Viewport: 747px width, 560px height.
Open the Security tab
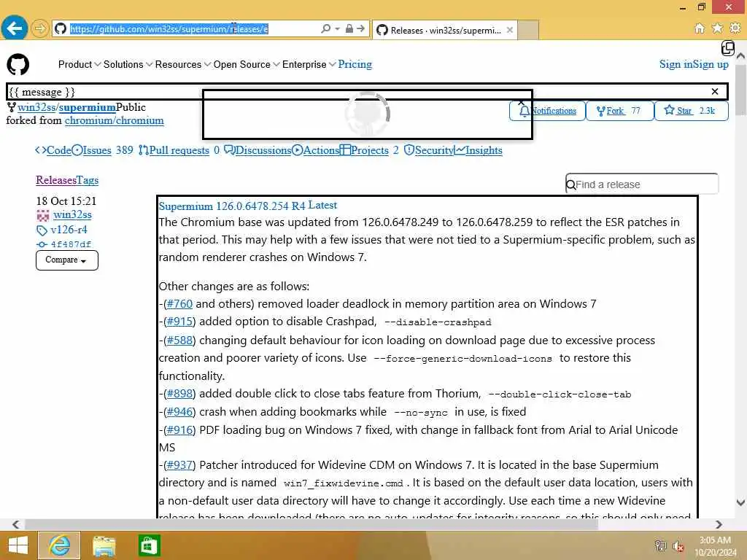(x=429, y=150)
